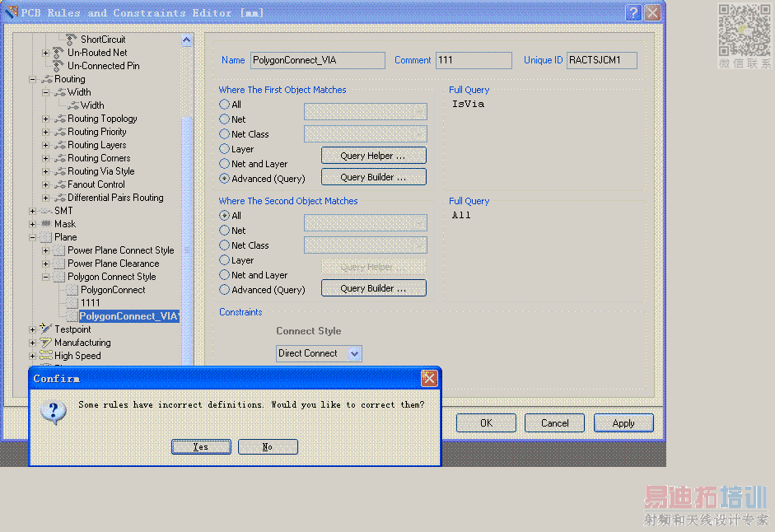This screenshot has height=532, width=775.
Task: Click the Routing Topology icon
Action: (59, 119)
